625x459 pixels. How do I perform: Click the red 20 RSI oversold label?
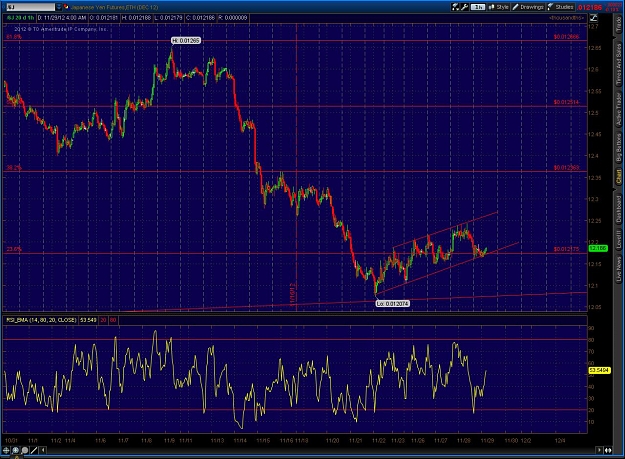tap(103, 320)
